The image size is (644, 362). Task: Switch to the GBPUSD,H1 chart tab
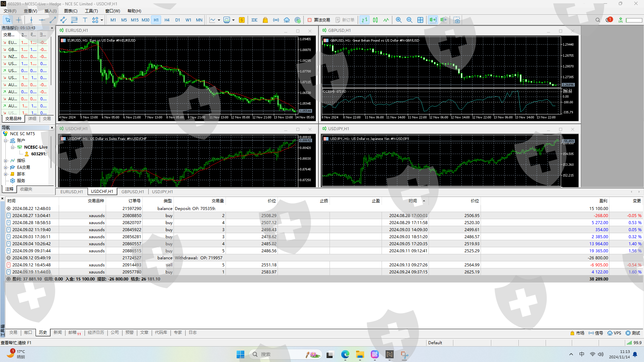(133, 192)
